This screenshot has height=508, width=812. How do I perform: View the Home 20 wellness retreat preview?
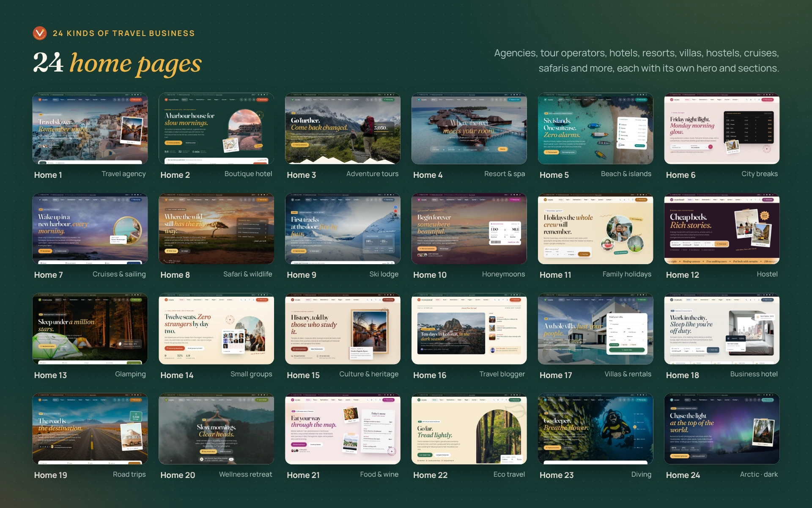(217, 429)
